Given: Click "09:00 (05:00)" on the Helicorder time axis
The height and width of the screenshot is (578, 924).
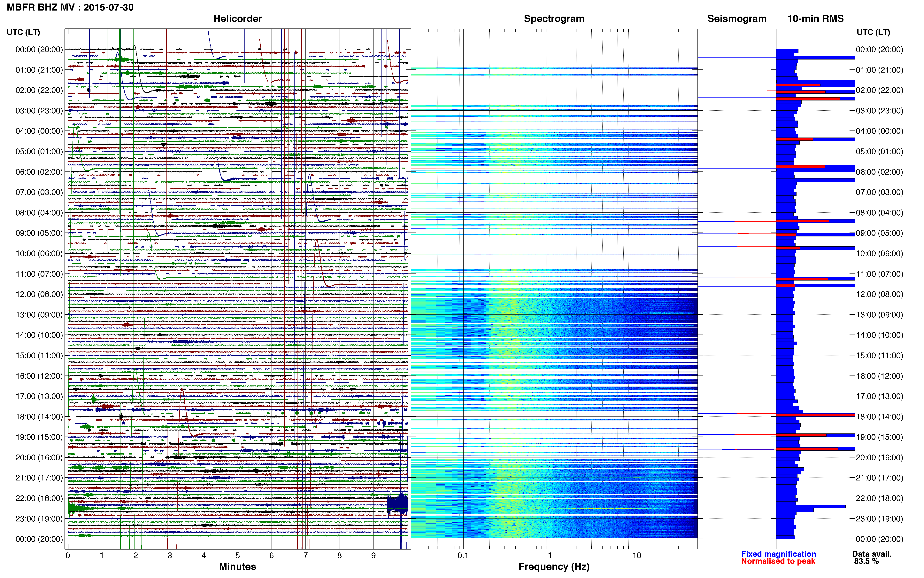Looking at the screenshot, I should pos(39,233).
